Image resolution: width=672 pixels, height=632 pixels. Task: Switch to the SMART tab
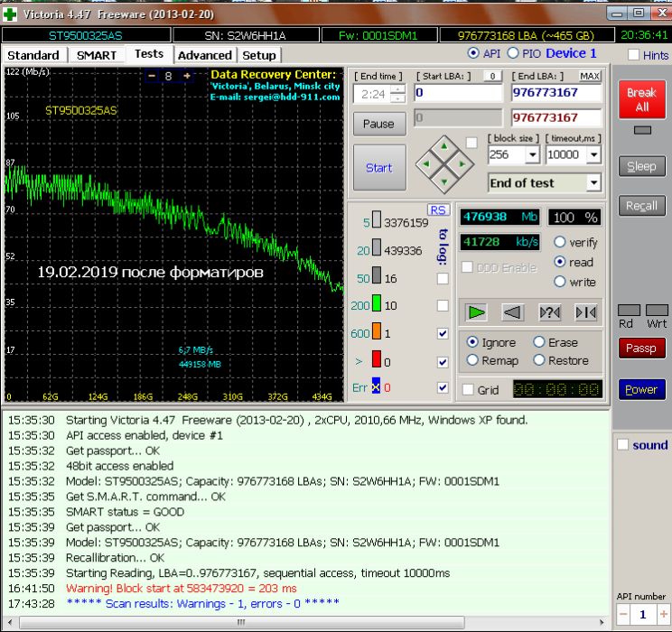[96, 55]
